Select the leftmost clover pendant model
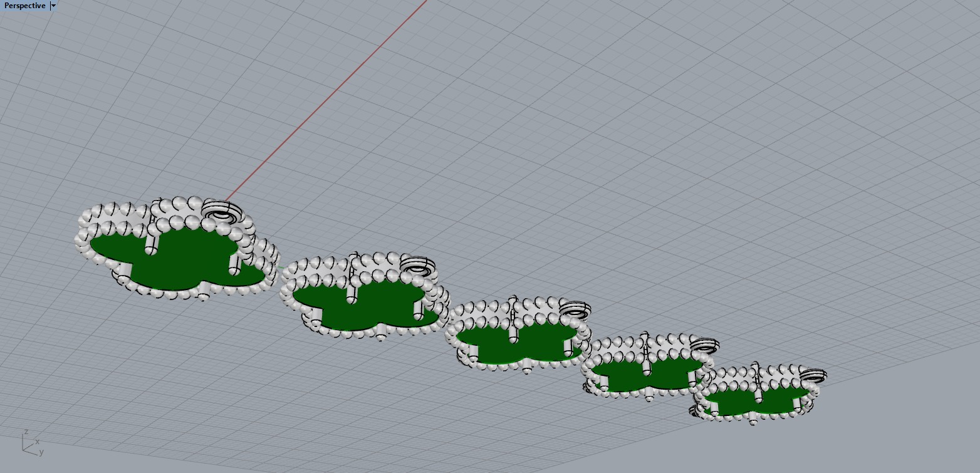This screenshot has height=473, width=980. (177, 249)
